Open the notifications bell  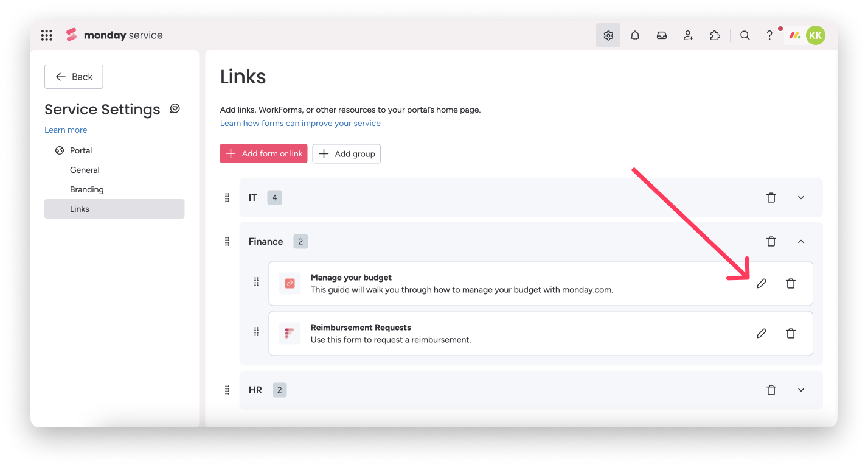pos(634,35)
